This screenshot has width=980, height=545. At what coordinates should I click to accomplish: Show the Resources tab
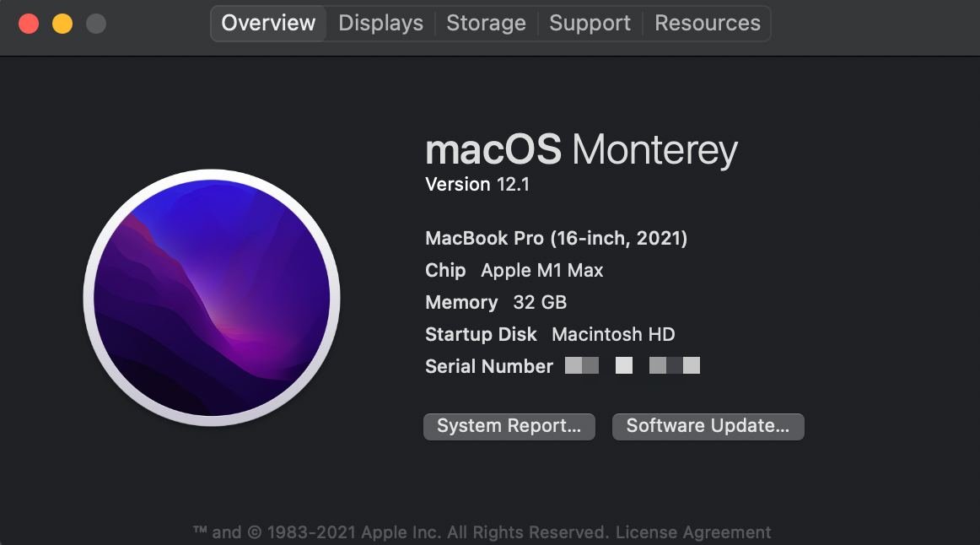[x=708, y=23]
